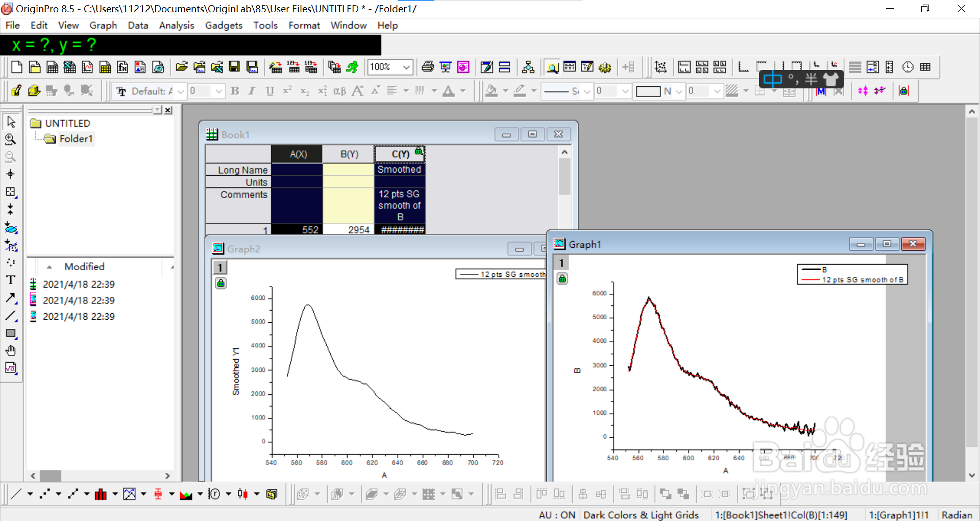Open the Analysis menu
The image size is (980, 521).
(x=177, y=26)
